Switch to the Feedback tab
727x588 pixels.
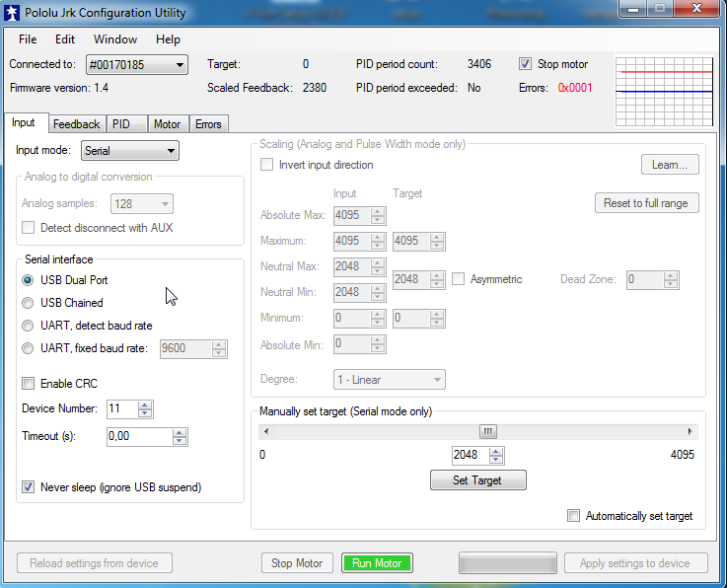[77, 124]
